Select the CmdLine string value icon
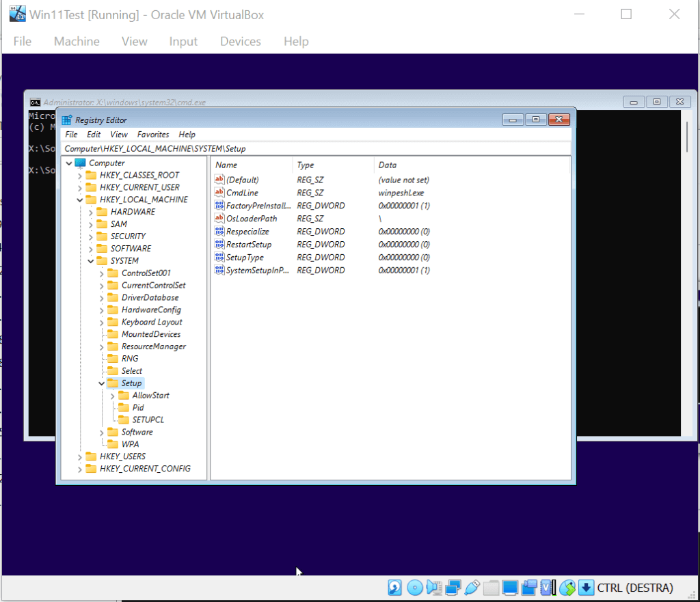Image resolution: width=700 pixels, height=602 pixels. [219, 192]
